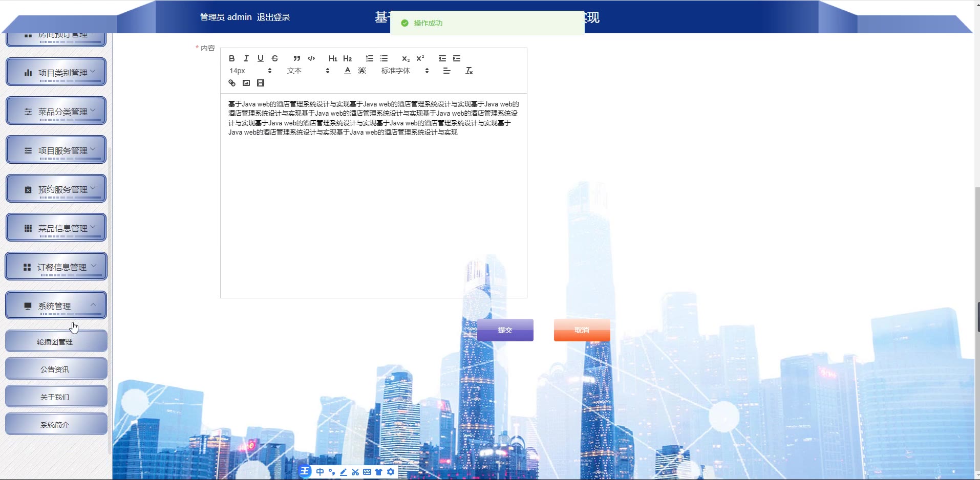Open the 文本 paragraph style dropdown
980x480 pixels.
pos(308,71)
